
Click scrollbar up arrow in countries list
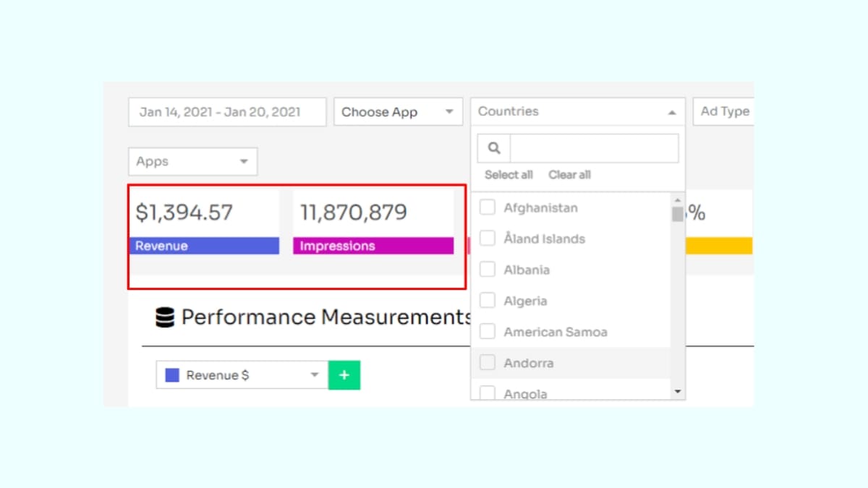pyautogui.click(x=678, y=200)
